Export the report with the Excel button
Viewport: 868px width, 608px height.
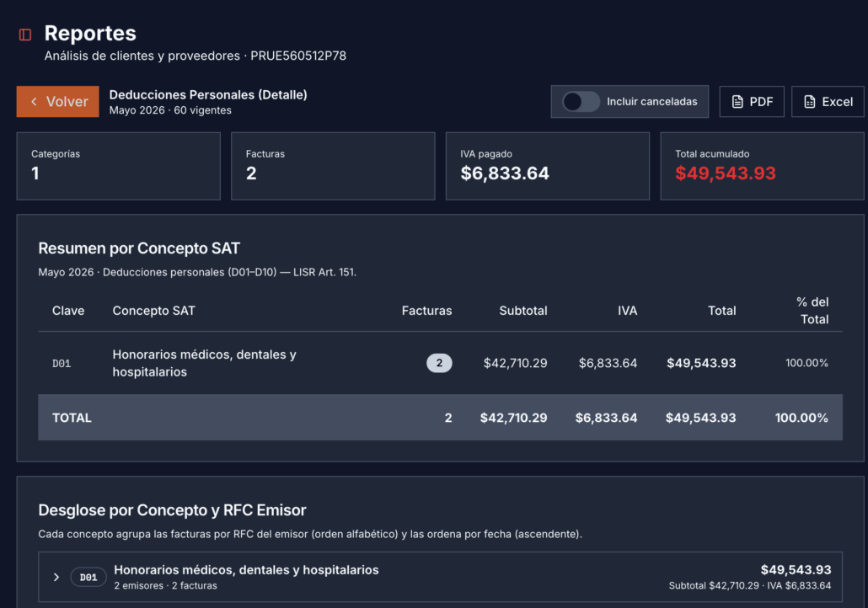click(828, 102)
